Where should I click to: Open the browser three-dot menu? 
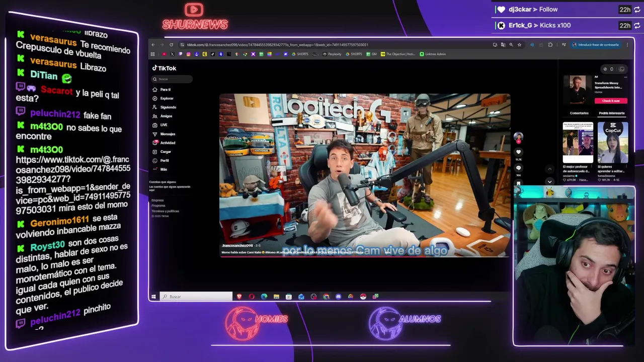[627, 45]
